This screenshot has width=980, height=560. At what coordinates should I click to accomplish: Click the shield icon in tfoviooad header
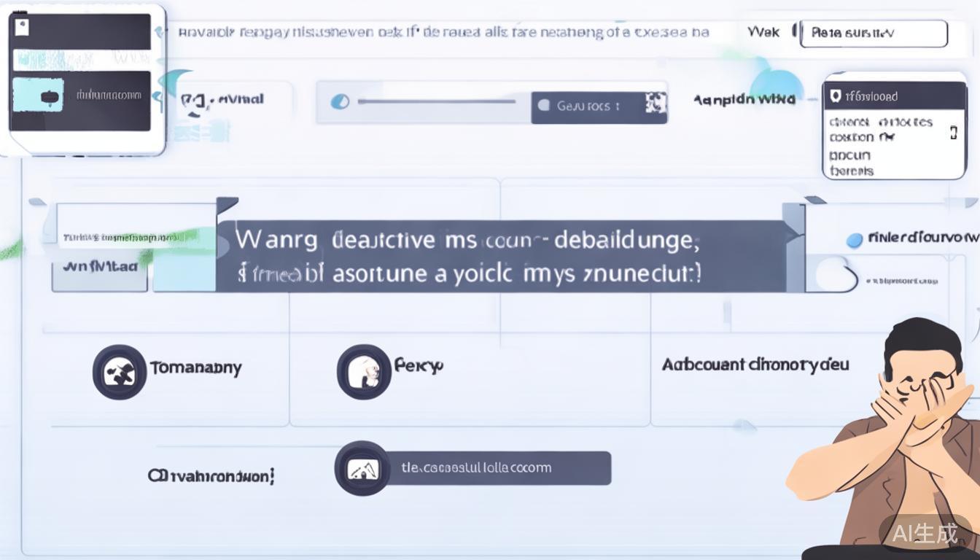tap(836, 96)
